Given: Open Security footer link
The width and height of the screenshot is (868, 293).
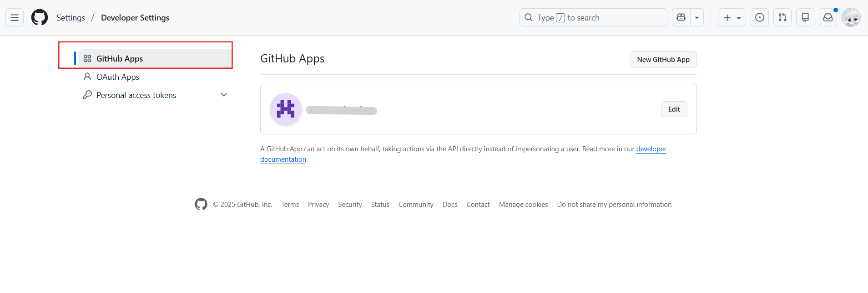Looking at the screenshot, I should pos(350,205).
